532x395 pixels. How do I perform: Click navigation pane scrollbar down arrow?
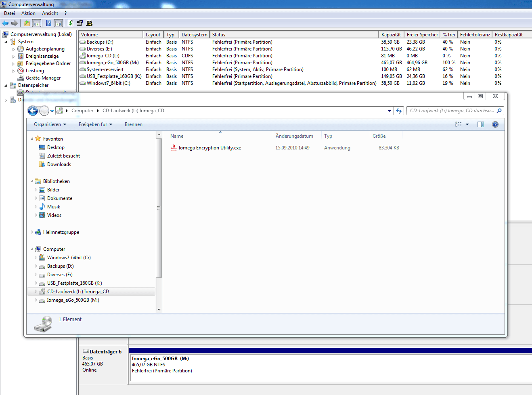coord(159,310)
